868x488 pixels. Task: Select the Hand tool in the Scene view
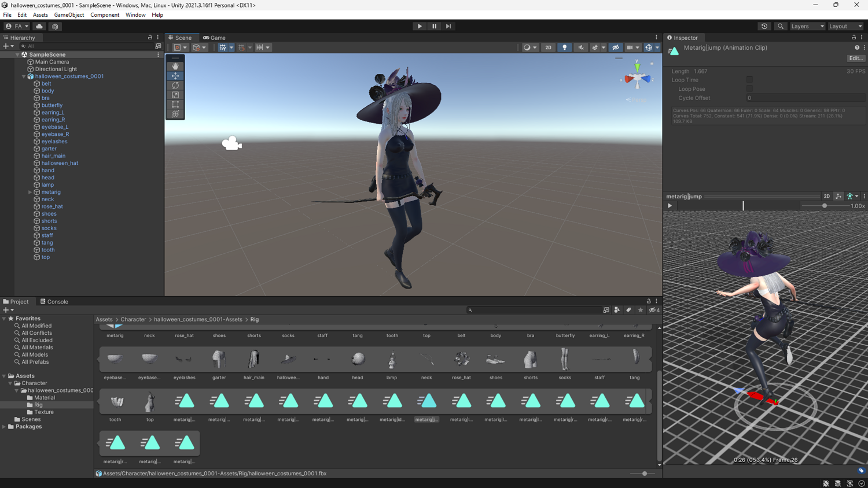pos(175,65)
